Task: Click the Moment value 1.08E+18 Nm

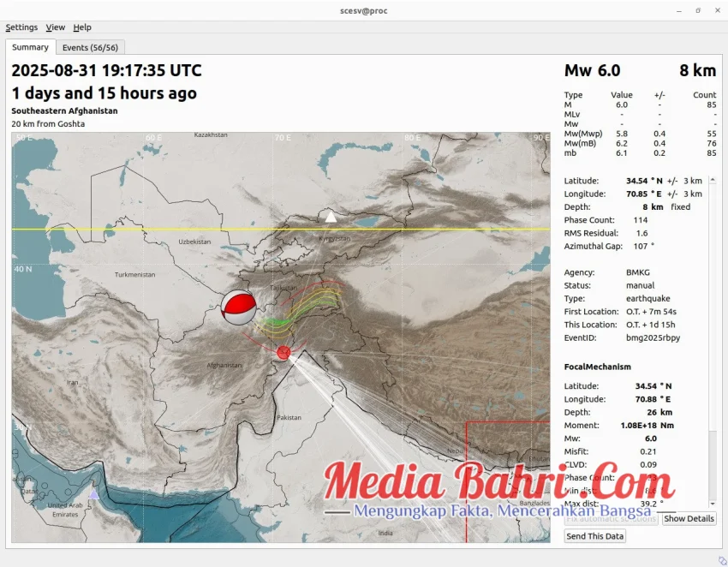Action: [x=647, y=426]
